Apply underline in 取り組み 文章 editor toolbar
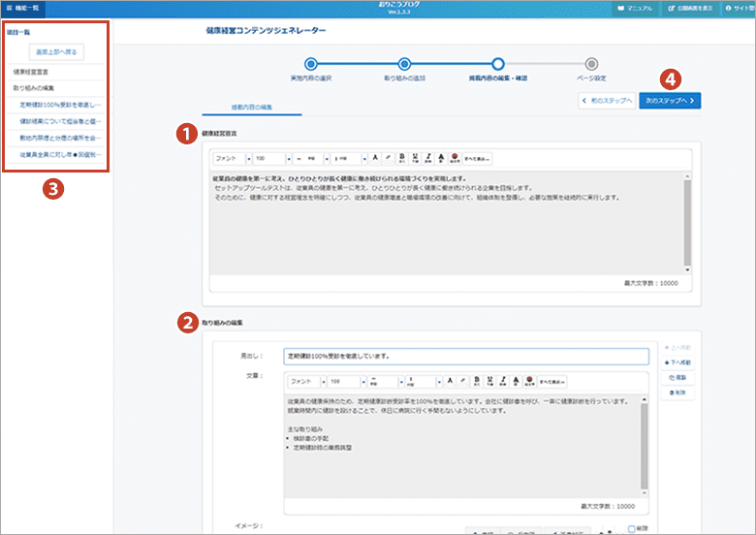This screenshot has height=535, width=756. [x=488, y=381]
